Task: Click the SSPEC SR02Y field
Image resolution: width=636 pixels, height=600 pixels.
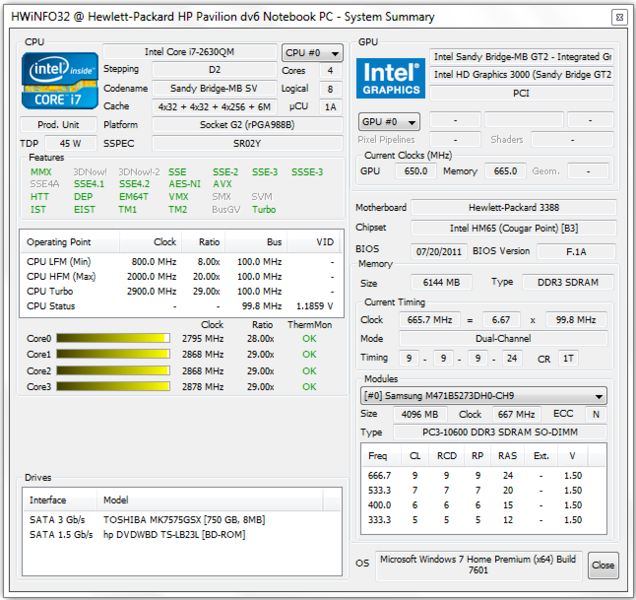Action: coord(245,143)
